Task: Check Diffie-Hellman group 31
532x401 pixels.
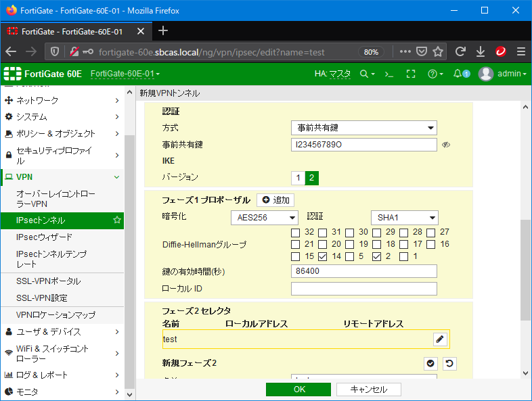Action: tap(323, 233)
